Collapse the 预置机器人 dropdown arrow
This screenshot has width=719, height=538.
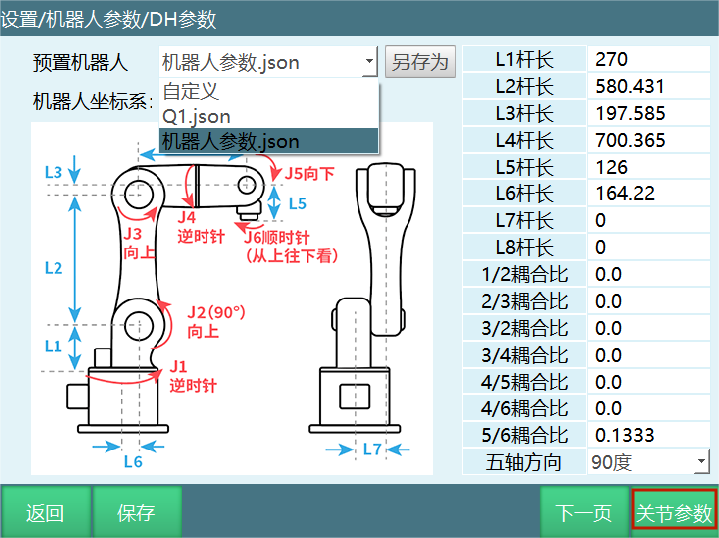pyautogui.click(x=369, y=62)
